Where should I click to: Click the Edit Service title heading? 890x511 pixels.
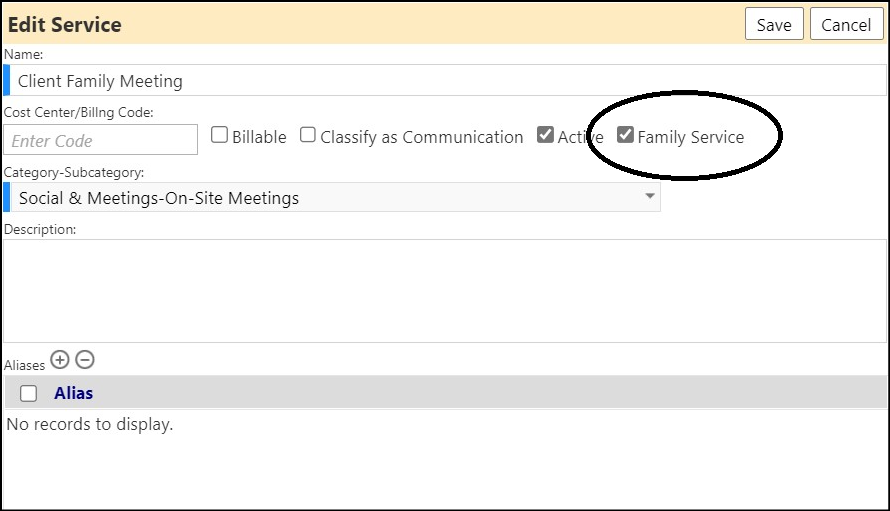[65, 24]
